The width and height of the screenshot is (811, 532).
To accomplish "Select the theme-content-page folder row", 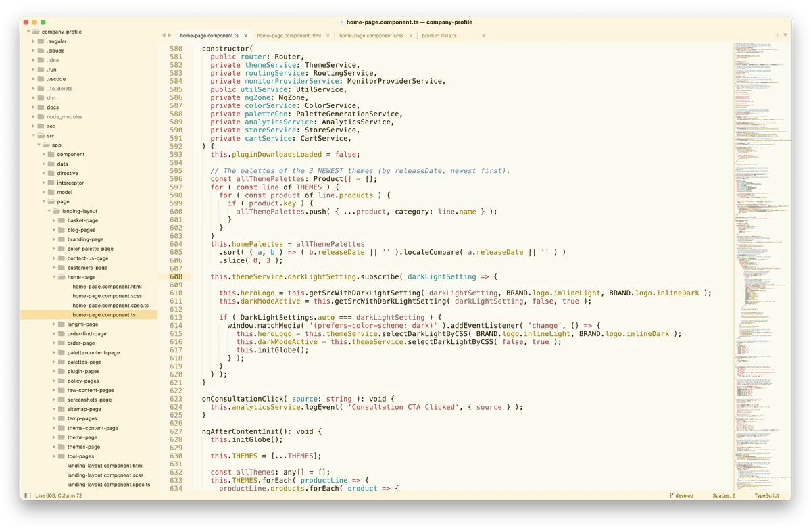I will [x=89, y=428].
